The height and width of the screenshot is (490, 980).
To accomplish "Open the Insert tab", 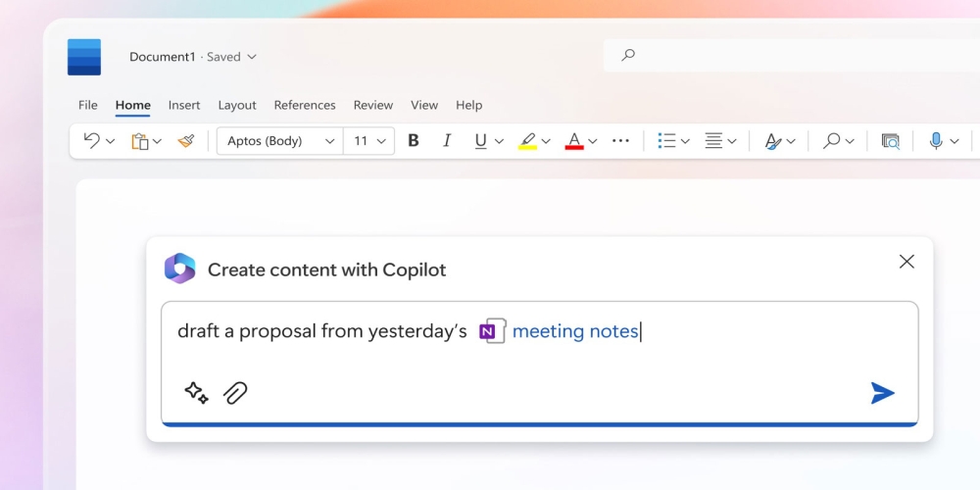I will click(x=184, y=105).
